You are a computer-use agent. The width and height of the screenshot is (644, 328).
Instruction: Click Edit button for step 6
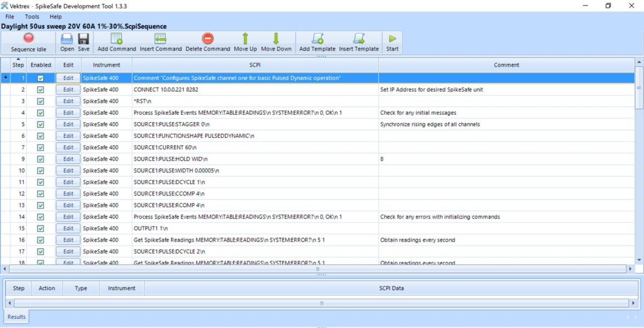[68, 136]
